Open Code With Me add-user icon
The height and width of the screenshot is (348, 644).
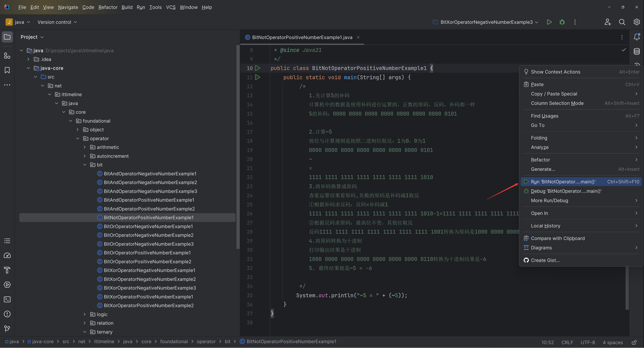coord(608,22)
